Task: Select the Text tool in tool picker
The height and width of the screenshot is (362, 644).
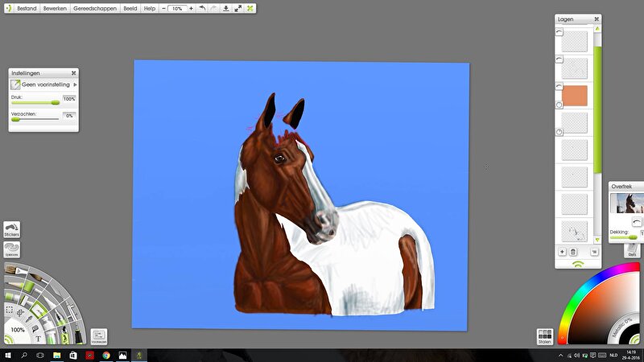Action: (38, 339)
